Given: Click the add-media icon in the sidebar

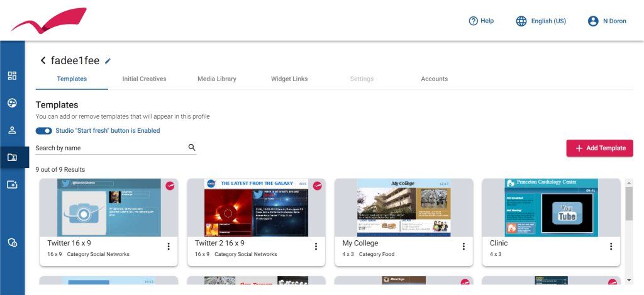Looking at the screenshot, I should click(x=12, y=184).
